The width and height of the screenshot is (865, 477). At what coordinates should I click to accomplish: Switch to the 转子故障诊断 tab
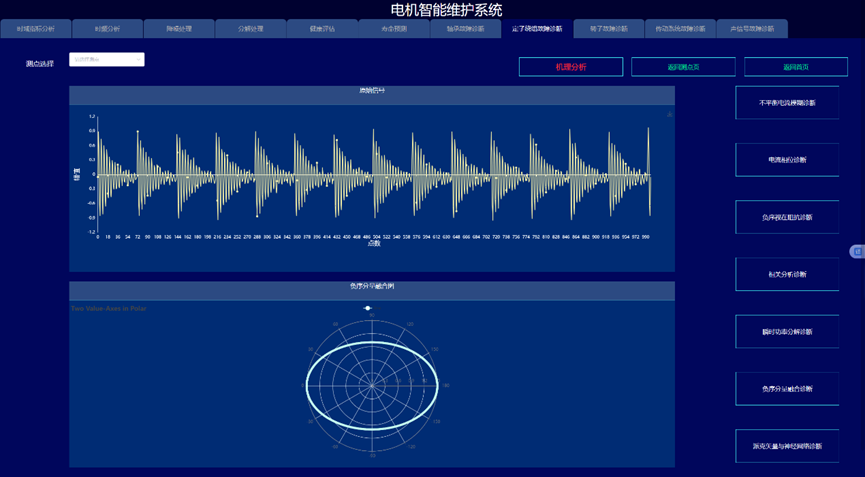tap(608, 29)
